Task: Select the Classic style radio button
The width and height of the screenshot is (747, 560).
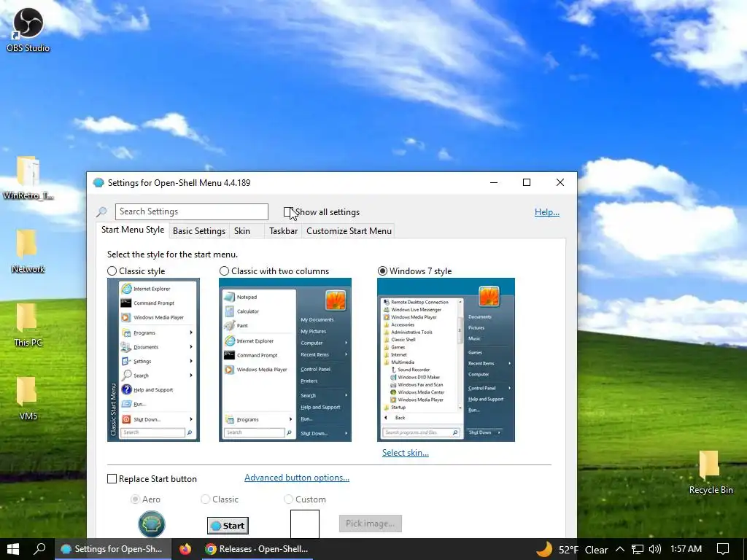Action: coord(112,271)
